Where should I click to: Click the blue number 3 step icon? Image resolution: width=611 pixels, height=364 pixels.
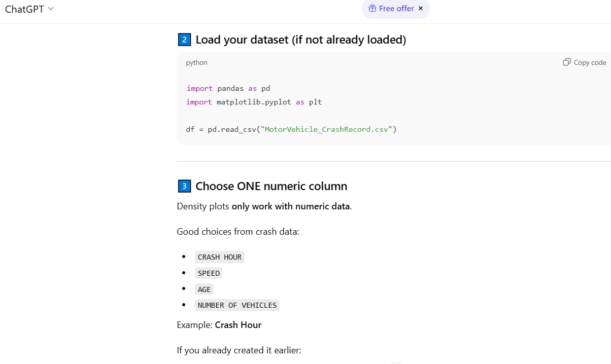[x=184, y=186]
